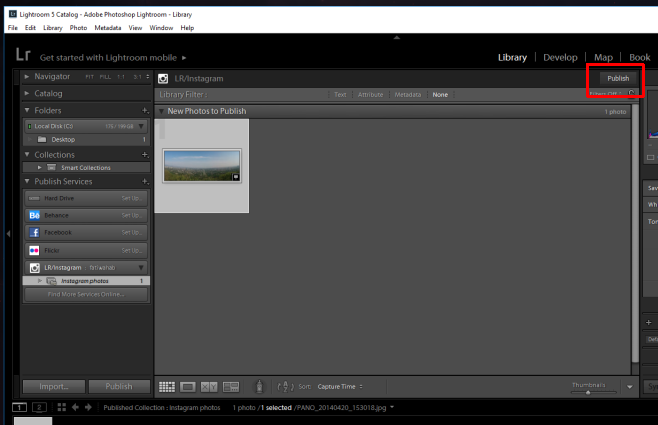Click the Flickr service icon
The width and height of the screenshot is (658, 425).
34,250
